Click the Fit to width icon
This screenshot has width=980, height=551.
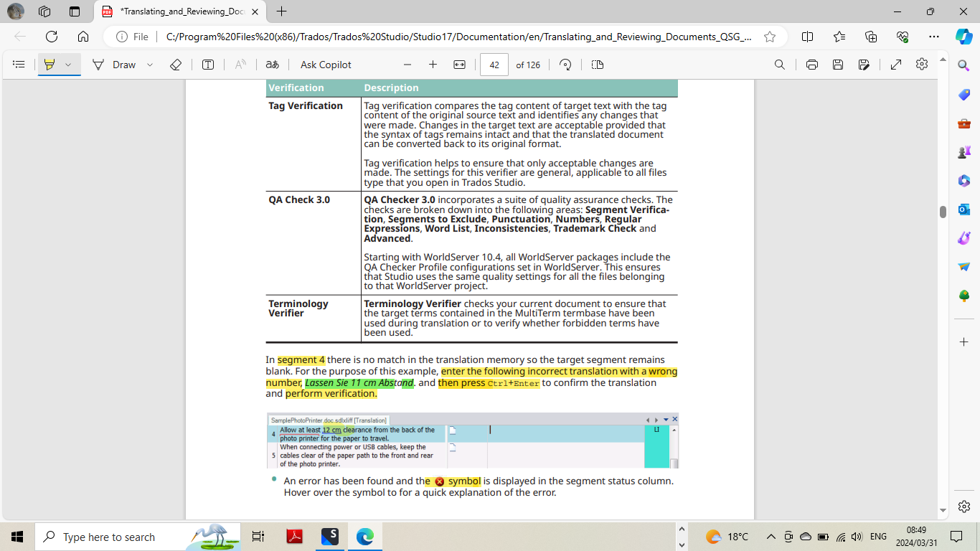pyautogui.click(x=460, y=65)
